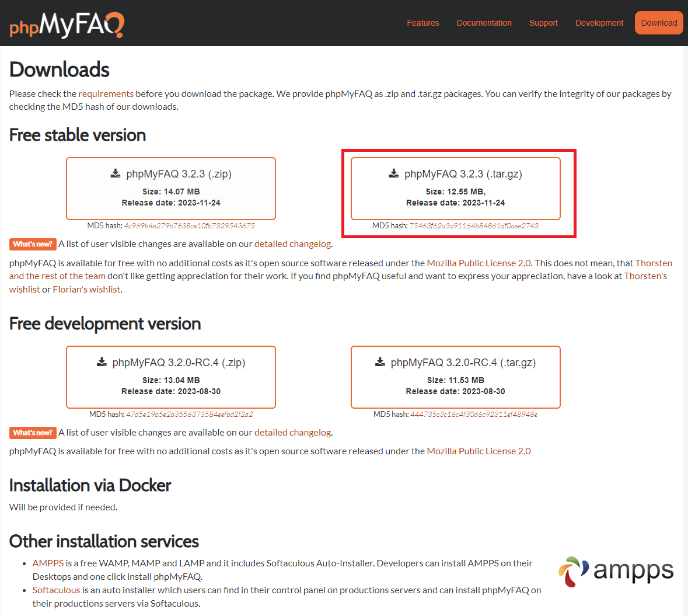This screenshot has height=616, width=688.
Task: Open the Softaculous link
Action: [56, 590]
